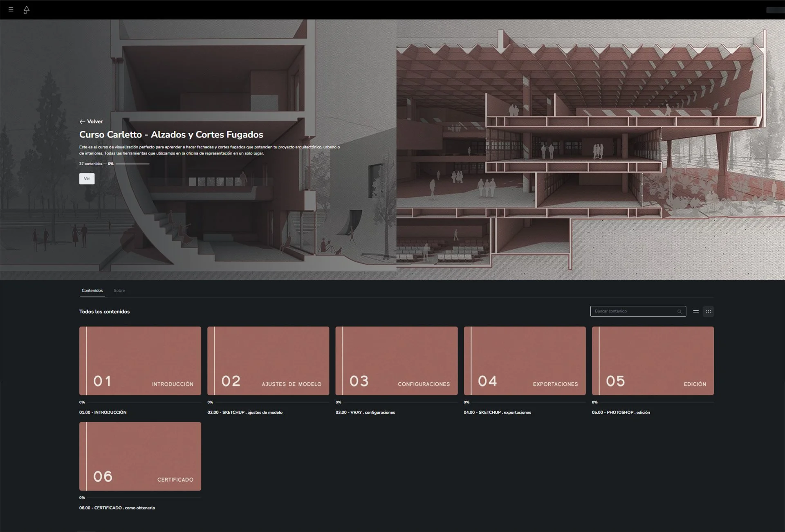Click the 03.00 - VRAY configuraciones title
The image size is (785, 532).
click(365, 413)
